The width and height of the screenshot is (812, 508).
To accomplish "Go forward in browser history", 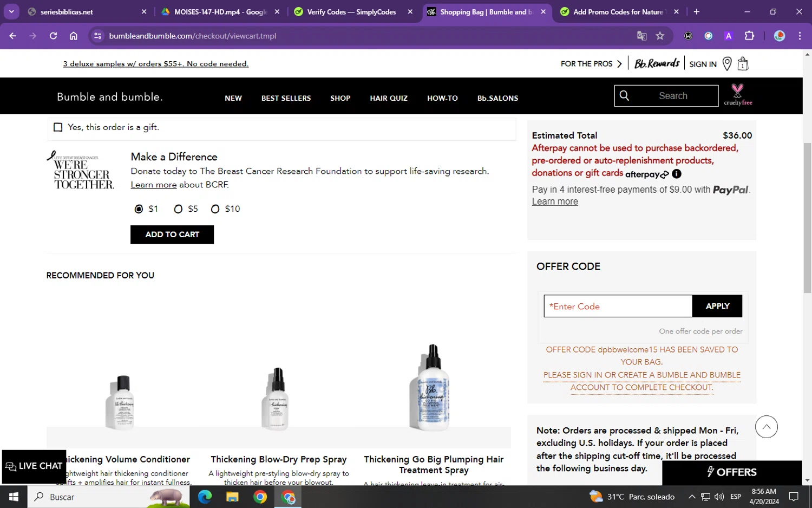I will [33, 36].
